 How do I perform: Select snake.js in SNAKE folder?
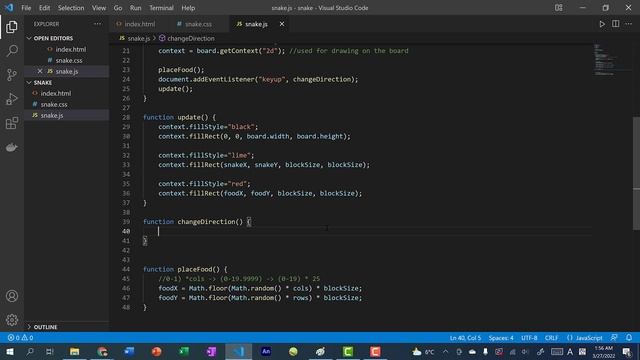pyautogui.click(x=52, y=116)
